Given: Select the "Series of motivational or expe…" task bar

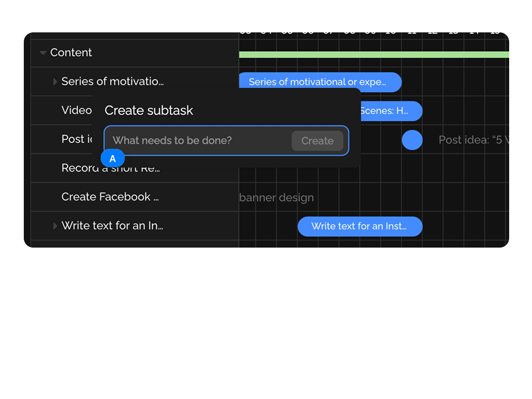Looking at the screenshot, I should 320,82.
